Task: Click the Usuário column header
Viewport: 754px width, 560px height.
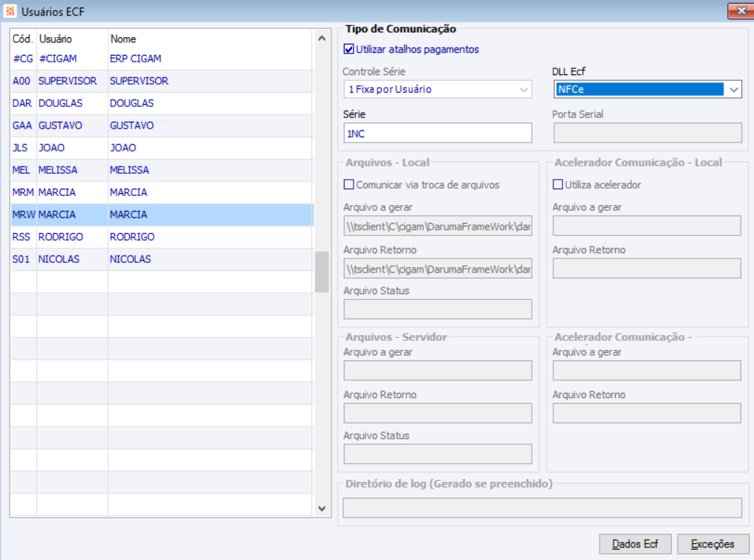Action: (x=56, y=39)
